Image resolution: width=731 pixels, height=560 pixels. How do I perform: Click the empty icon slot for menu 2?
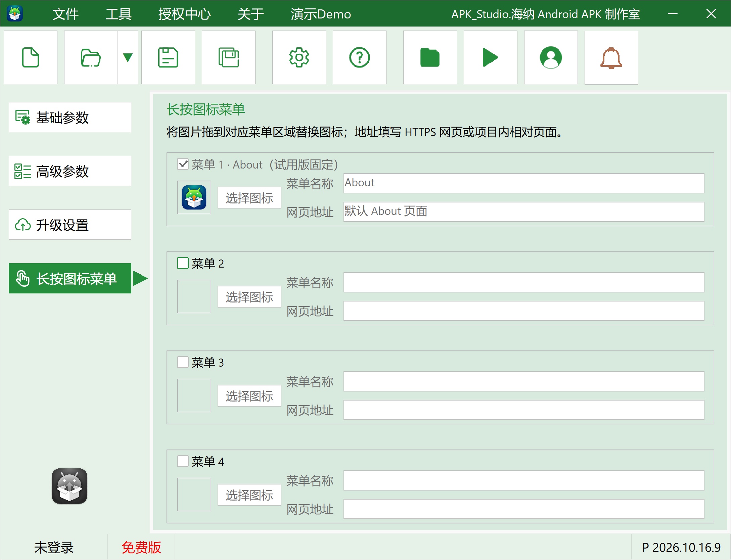(x=194, y=296)
